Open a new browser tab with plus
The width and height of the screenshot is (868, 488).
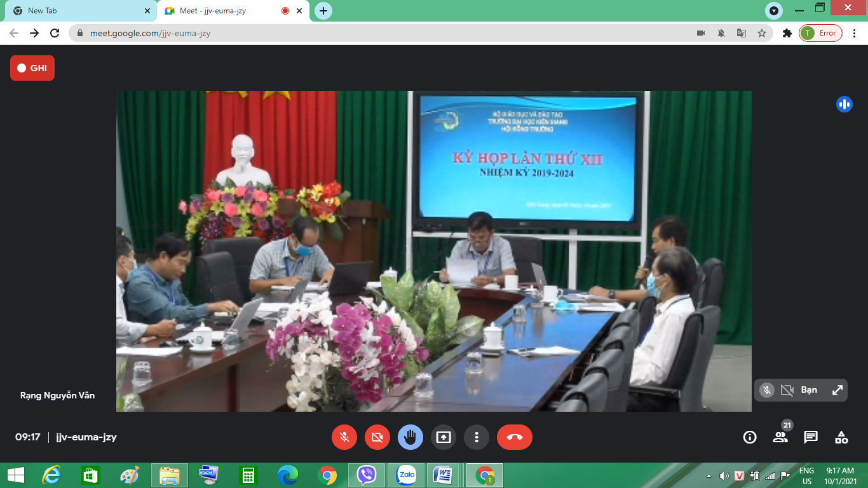[x=323, y=11]
